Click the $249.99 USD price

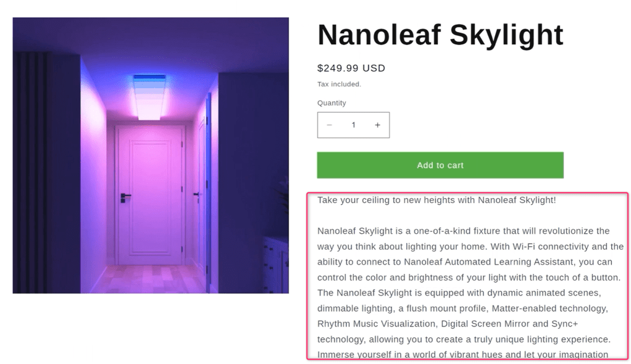click(351, 68)
